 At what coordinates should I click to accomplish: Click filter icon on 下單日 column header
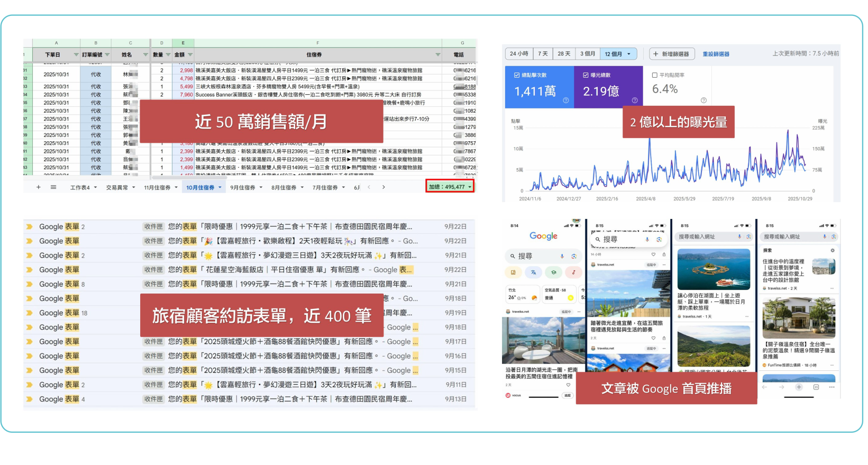pyautogui.click(x=76, y=54)
